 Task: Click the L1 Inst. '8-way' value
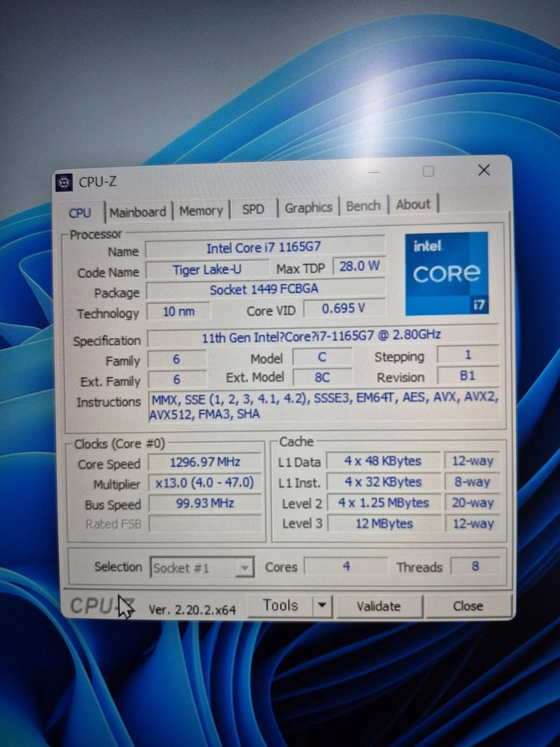pyautogui.click(x=473, y=482)
